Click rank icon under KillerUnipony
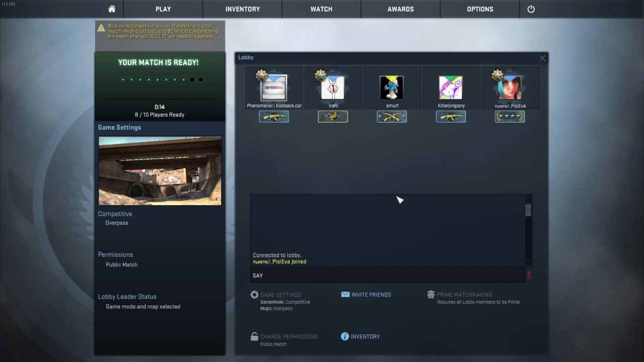The width and height of the screenshot is (644, 362). click(451, 117)
